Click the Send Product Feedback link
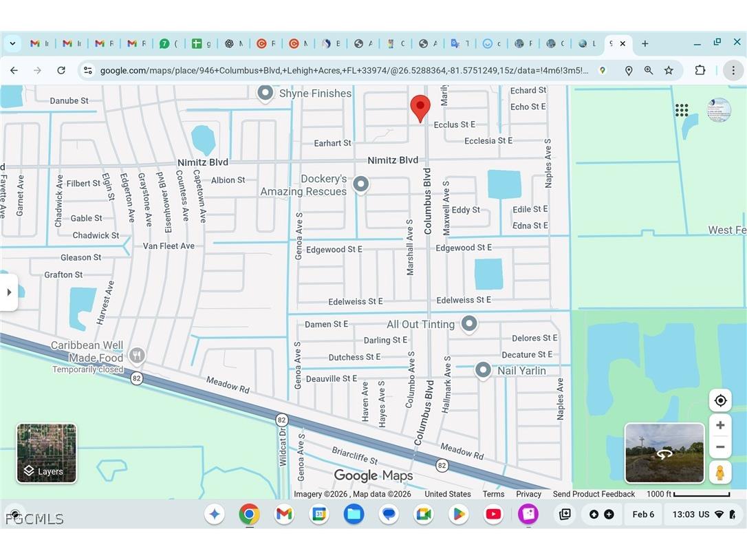Viewport: 747px width, 560px height. pyautogui.click(x=593, y=494)
